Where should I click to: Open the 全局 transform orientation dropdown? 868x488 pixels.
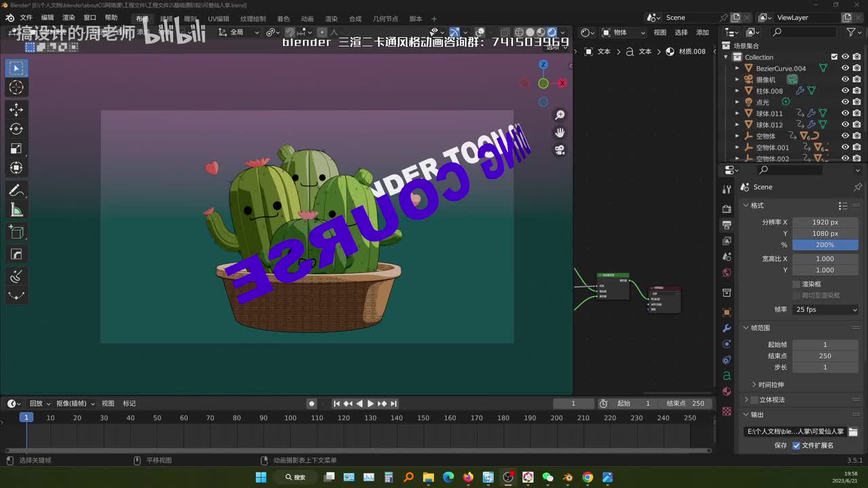tap(239, 32)
